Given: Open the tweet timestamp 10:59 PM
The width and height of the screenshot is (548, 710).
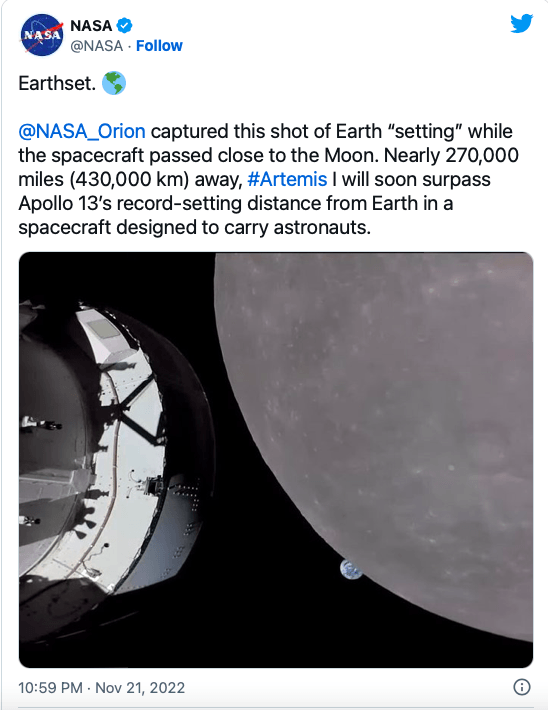Looking at the screenshot, I should [50, 687].
